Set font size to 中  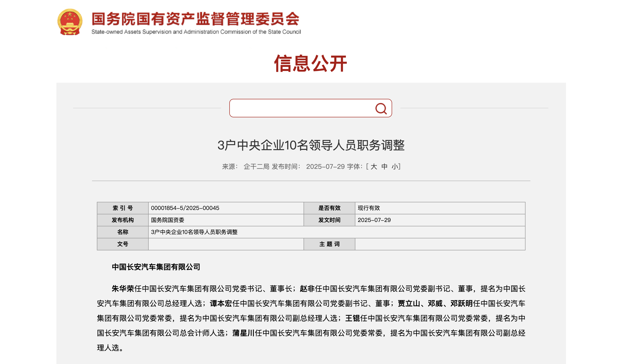tap(384, 167)
